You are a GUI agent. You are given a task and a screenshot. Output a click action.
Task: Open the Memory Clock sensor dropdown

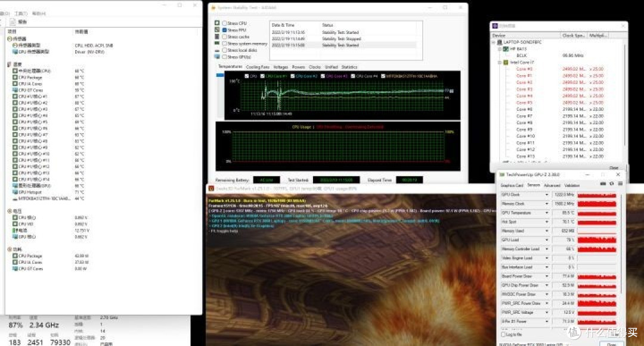[547, 204]
